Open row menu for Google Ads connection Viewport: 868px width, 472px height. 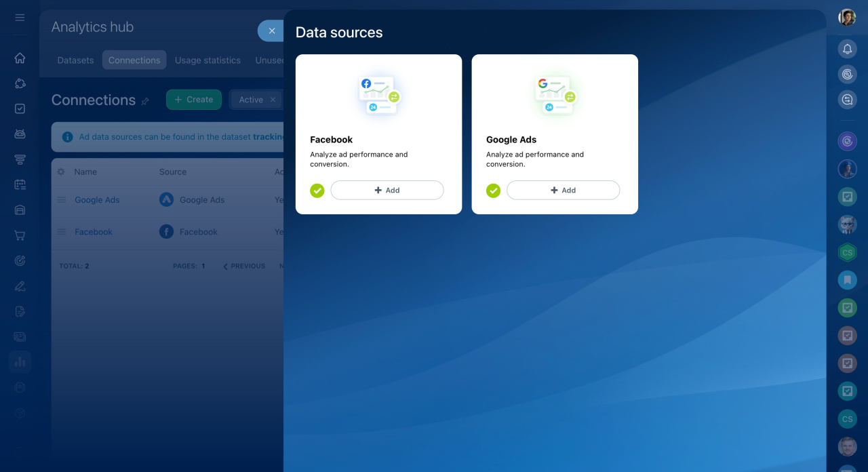tap(62, 200)
